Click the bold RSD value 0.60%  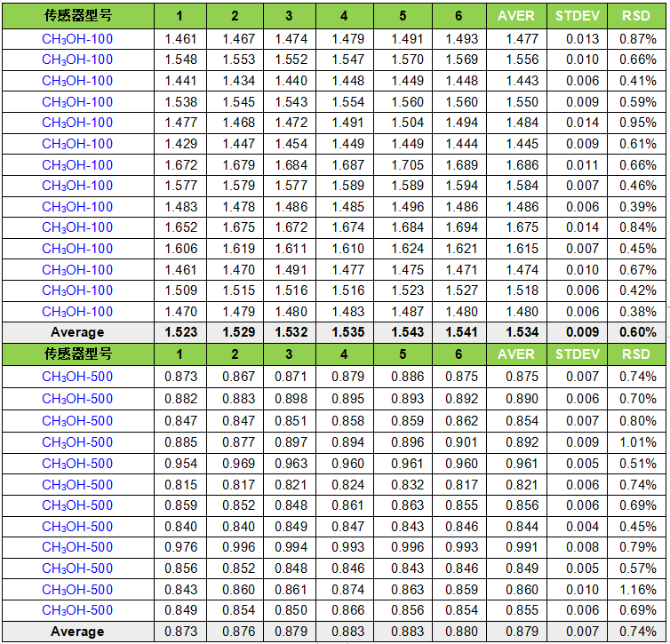pyautogui.click(x=638, y=332)
